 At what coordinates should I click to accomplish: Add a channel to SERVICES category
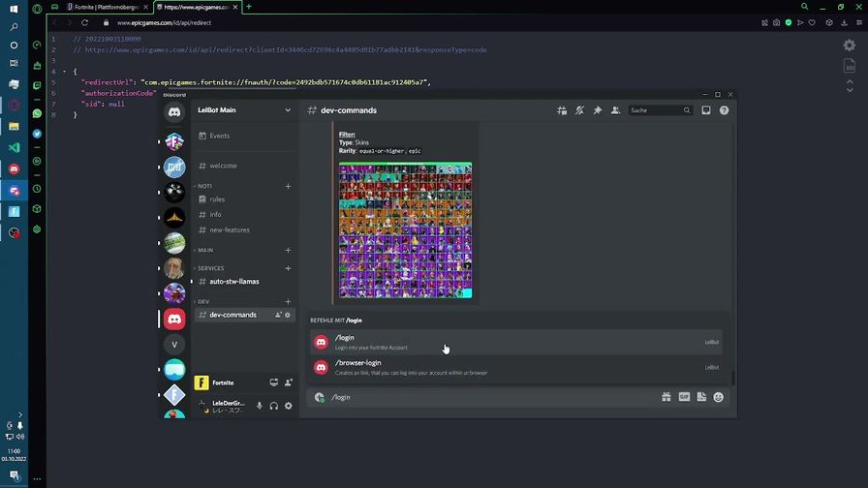[x=288, y=268]
